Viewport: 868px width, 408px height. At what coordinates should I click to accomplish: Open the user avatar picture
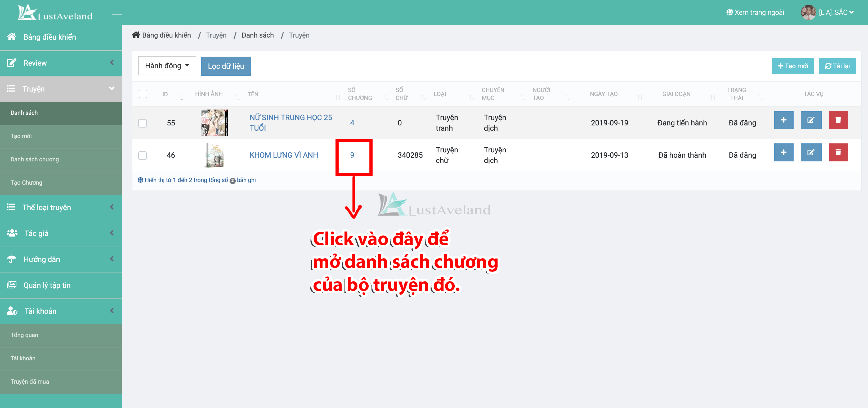(808, 12)
